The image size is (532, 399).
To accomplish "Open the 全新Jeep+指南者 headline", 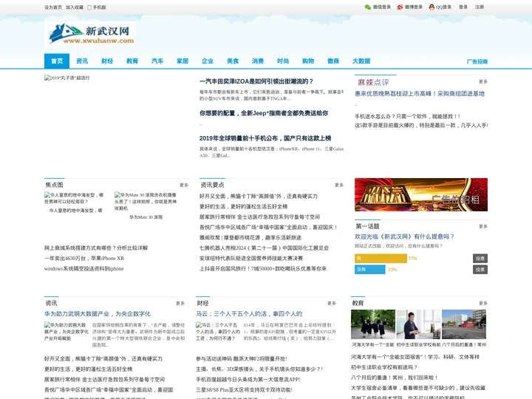I will (264, 113).
